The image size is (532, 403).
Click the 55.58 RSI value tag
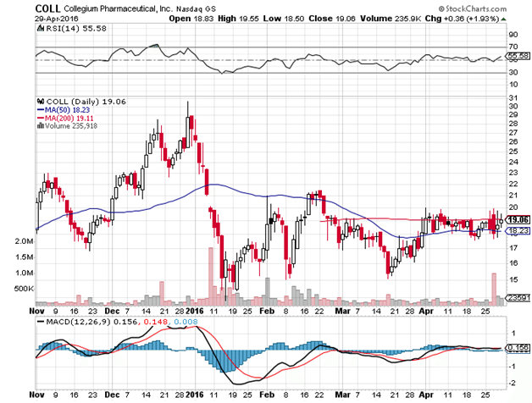click(518, 56)
